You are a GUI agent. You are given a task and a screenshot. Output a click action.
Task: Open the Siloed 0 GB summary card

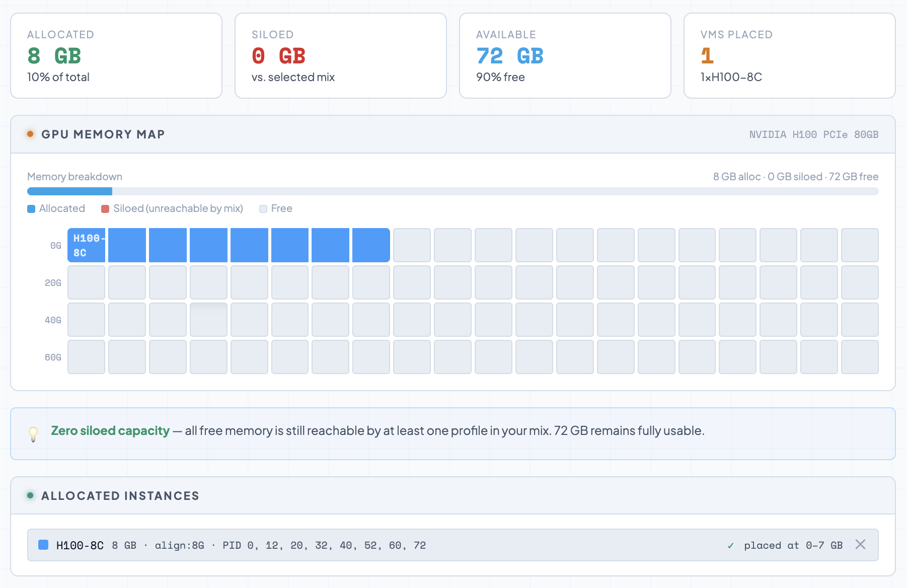[x=341, y=55]
